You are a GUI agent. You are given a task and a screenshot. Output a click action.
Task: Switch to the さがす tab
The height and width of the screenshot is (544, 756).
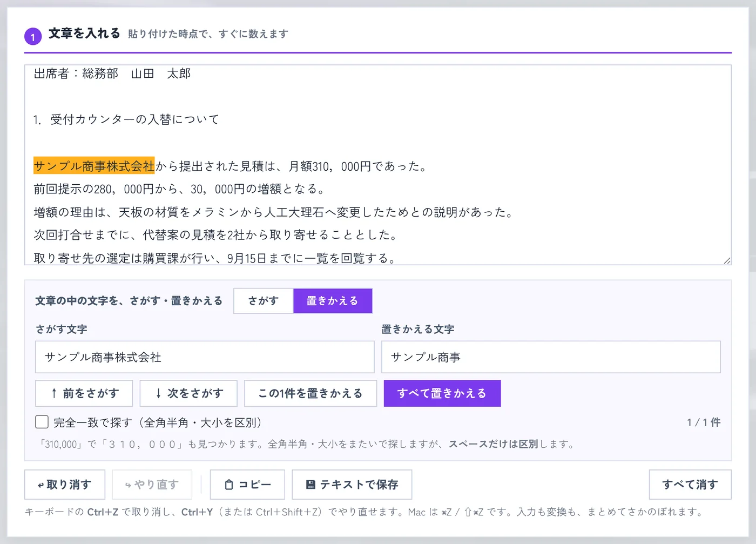[x=264, y=301]
